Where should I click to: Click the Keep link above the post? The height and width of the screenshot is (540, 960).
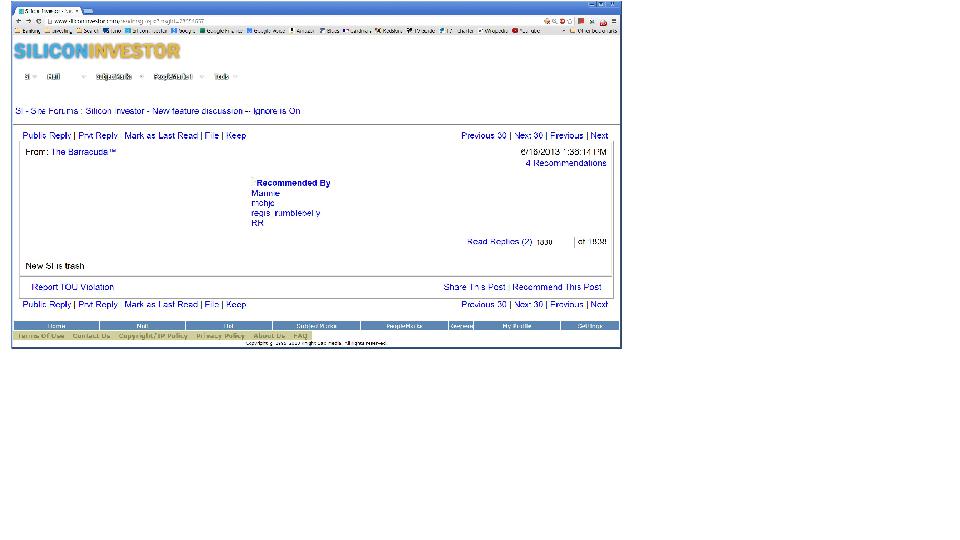coord(236,136)
